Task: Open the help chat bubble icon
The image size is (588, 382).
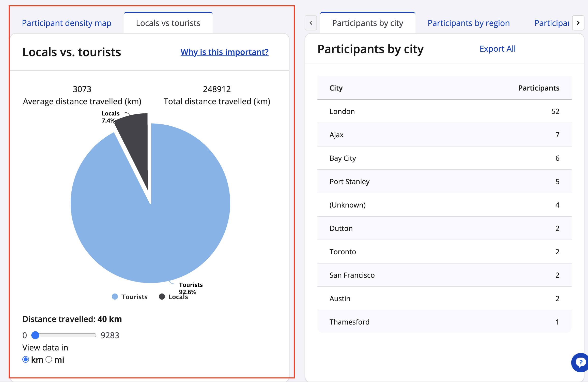Action: pos(580,362)
